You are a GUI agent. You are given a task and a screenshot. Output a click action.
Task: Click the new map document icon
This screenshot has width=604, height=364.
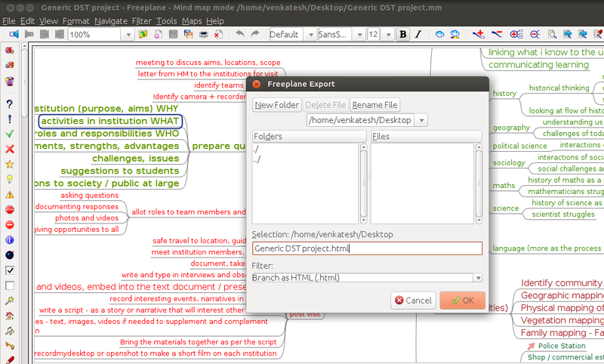158,34
